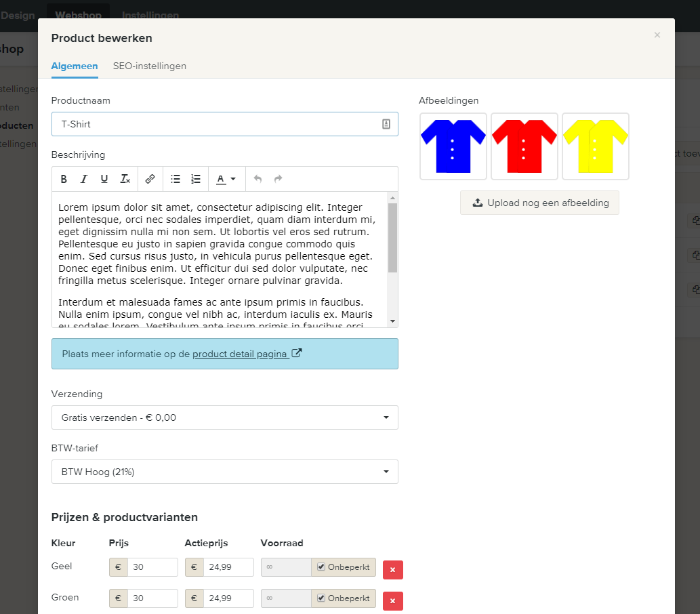Click the Voorraad field for Geel
Image resolution: width=700 pixels, height=614 pixels.
tap(286, 567)
